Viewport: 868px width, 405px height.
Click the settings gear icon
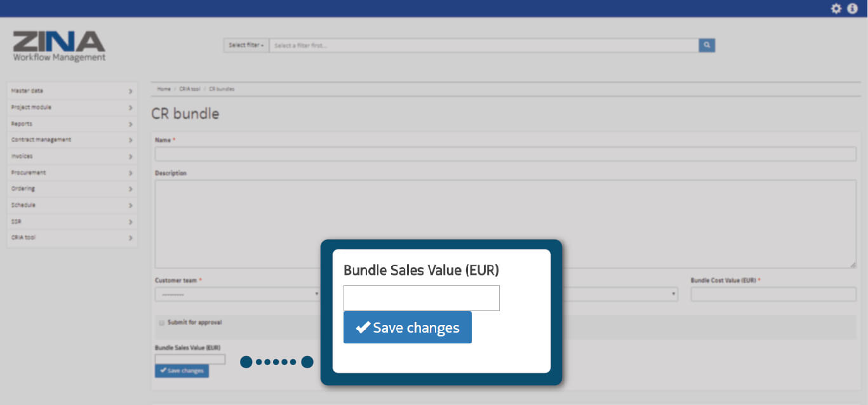[836, 8]
